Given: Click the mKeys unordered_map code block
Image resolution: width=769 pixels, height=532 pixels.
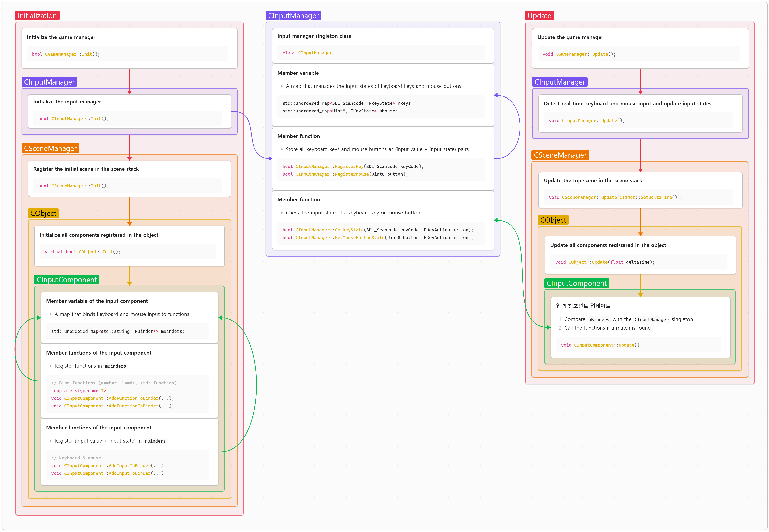Looking at the screenshot, I should pos(381,107).
